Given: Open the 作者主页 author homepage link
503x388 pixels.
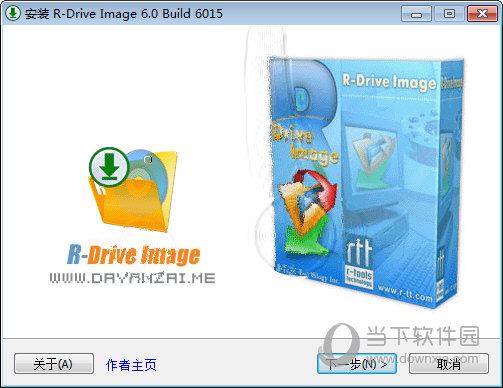Looking at the screenshot, I should pos(131,365).
